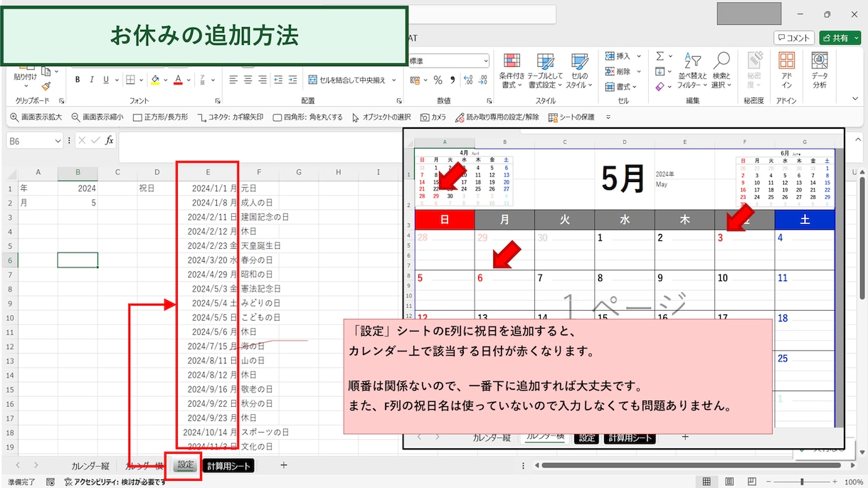Increase decimal places

click(x=467, y=80)
